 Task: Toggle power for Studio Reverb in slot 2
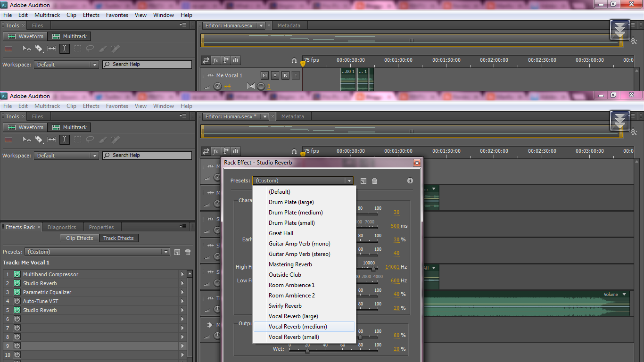pyautogui.click(x=17, y=283)
